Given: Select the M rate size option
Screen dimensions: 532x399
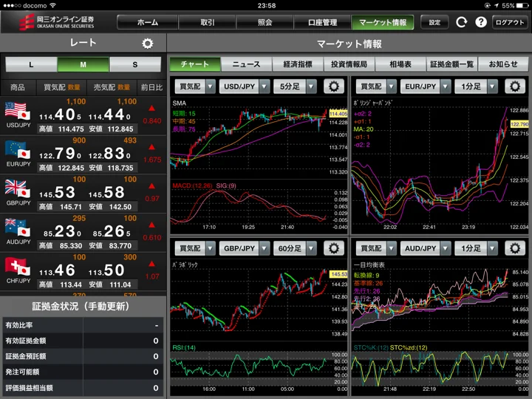Looking at the screenshot, I should (x=83, y=64).
